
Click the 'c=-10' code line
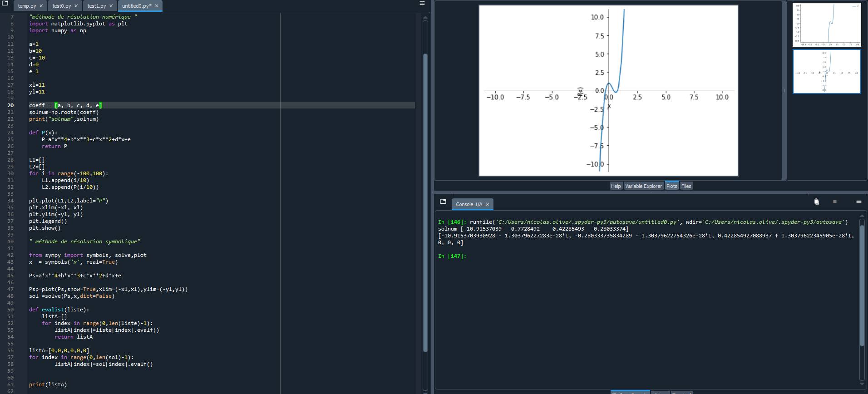pyautogui.click(x=37, y=58)
